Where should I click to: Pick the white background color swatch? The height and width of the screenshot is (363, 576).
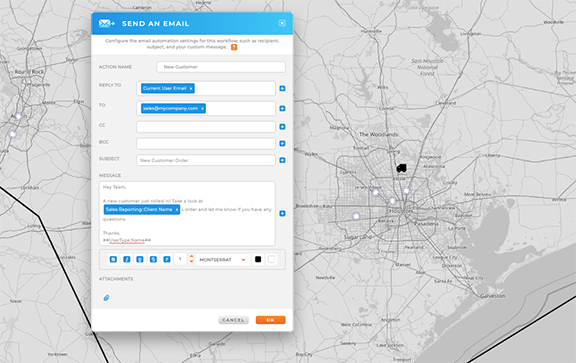pyautogui.click(x=271, y=259)
